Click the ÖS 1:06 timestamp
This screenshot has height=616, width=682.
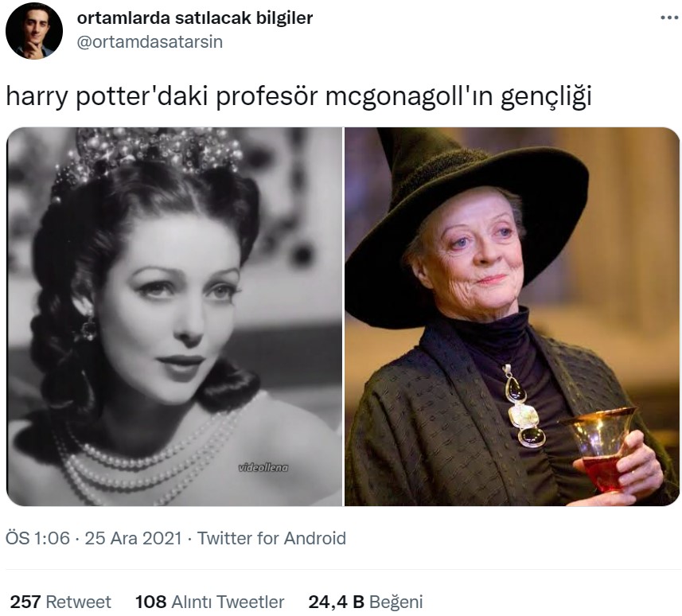tap(37, 538)
